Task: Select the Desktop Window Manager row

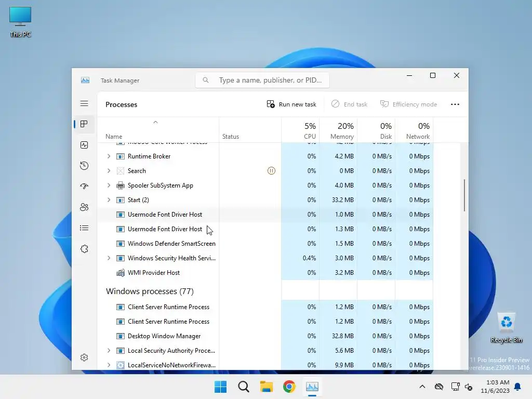Action: 265,336
